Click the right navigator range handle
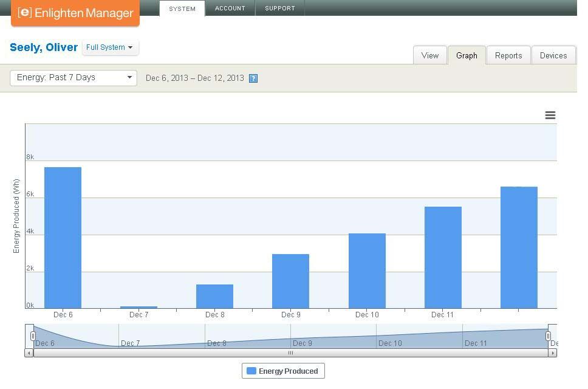This screenshot has width=588, height=389. click(x=548, y=336)
